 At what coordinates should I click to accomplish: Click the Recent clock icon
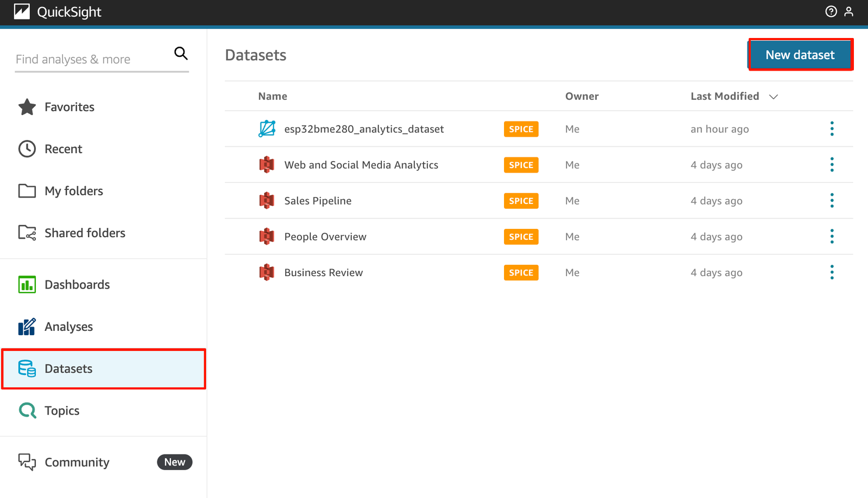[x=27, y=149]
